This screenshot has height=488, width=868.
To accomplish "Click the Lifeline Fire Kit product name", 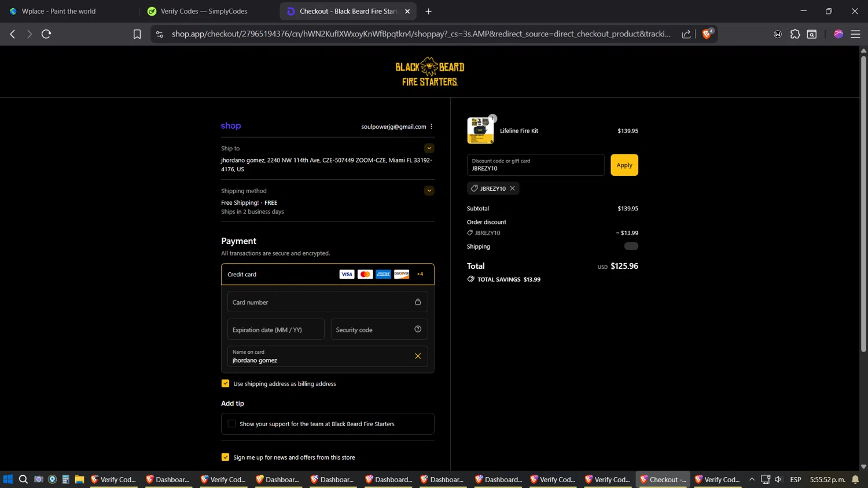I will click(x=519, y=131).
